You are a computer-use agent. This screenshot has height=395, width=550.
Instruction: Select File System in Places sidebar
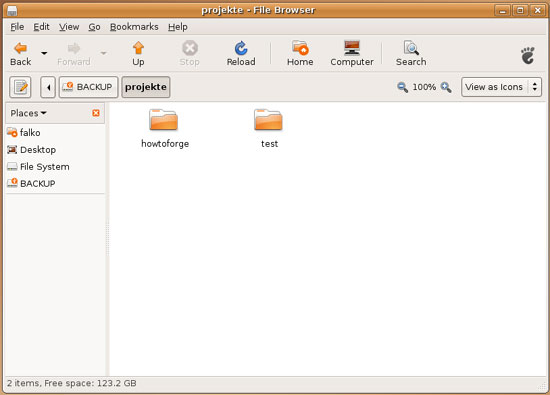(x=55, y=167)
